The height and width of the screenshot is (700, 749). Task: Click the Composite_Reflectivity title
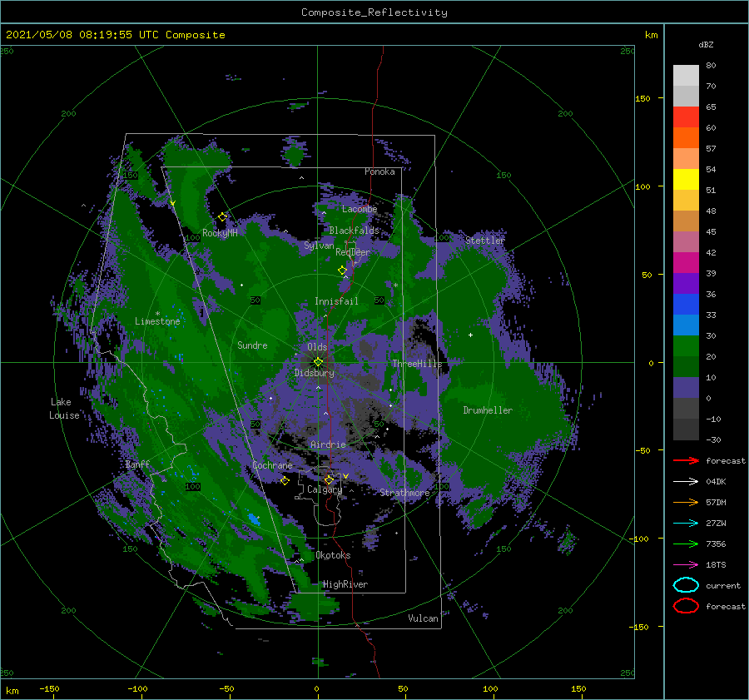[374, 12]
